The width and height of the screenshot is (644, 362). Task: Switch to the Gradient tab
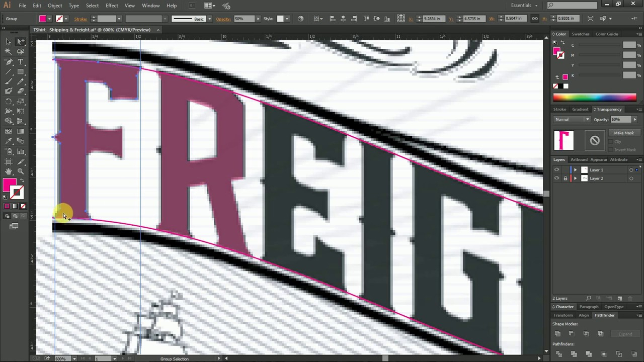[x=580, y=109]
